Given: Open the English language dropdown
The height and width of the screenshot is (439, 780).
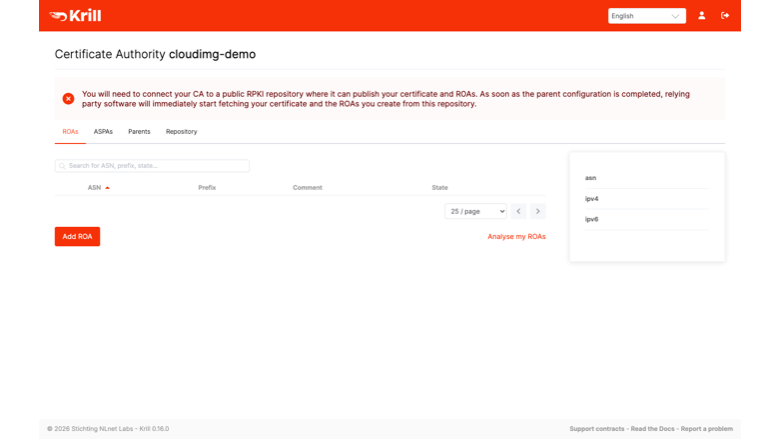Looking at the screenshot, I should click(647, 16).
